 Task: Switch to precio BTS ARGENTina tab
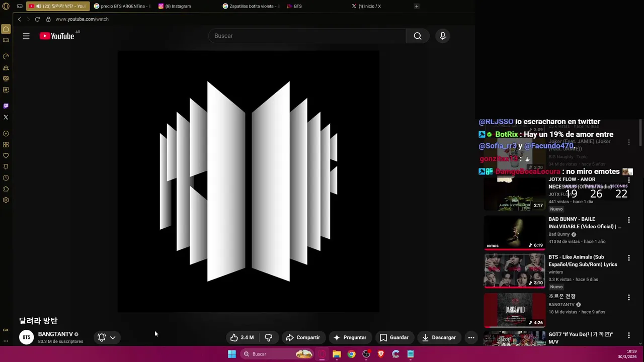click(x=123, y=6)
